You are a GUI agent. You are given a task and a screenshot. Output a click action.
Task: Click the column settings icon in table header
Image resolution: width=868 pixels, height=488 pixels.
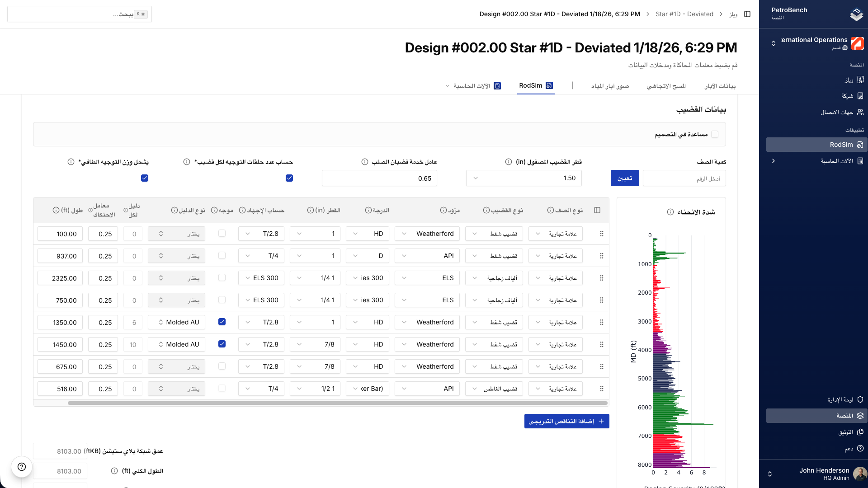pyautogui.click(x=597, y=210)
